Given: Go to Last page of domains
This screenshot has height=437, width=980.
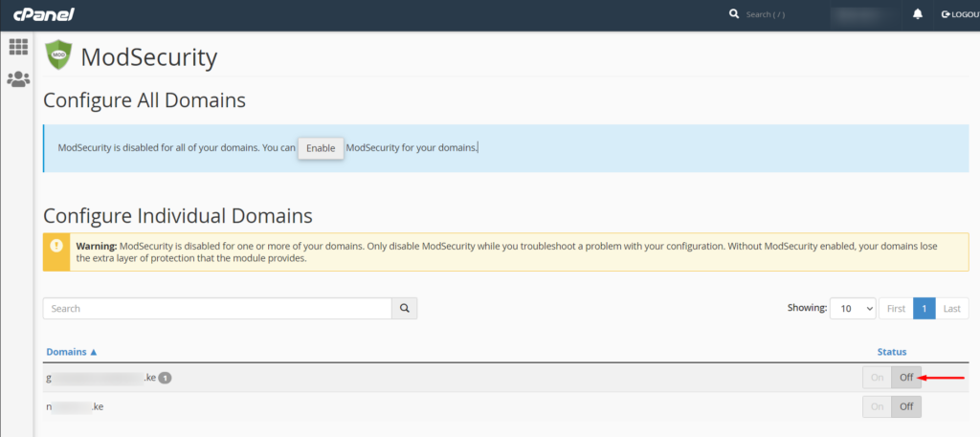Looking at the screenshot, I should [952, 309].
